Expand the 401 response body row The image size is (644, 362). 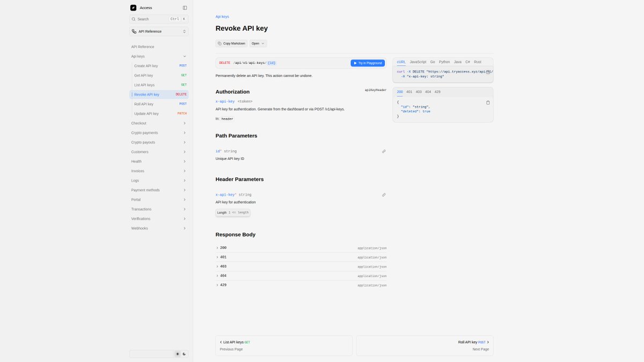301,257
